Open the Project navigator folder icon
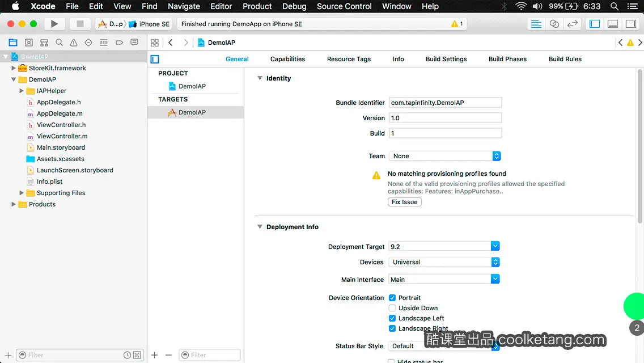This screenshot has height=363, width=644. (13, 43)
